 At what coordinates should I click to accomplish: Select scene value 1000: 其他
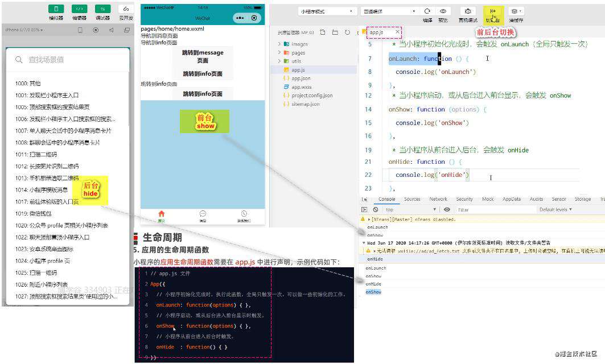28,83
